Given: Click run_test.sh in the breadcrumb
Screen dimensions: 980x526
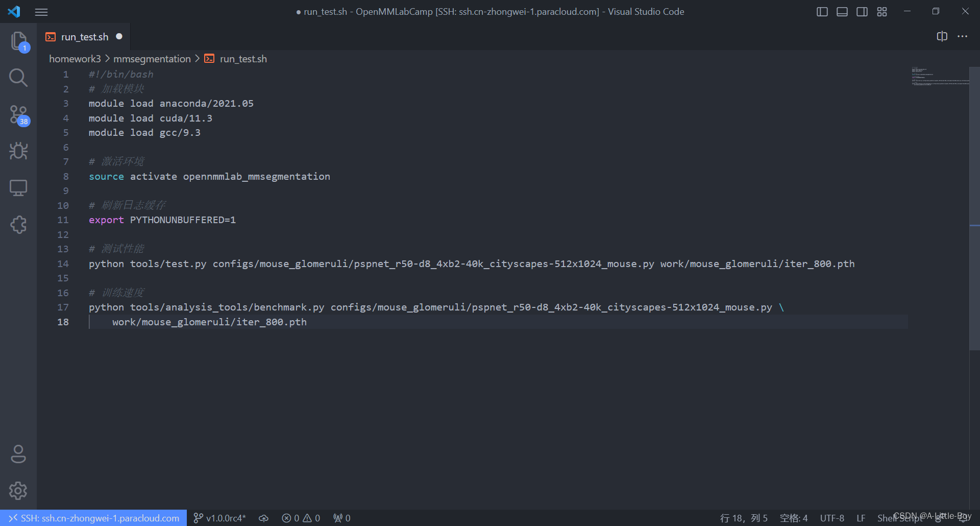Looking at the screenshot, I should pos(243,59).
